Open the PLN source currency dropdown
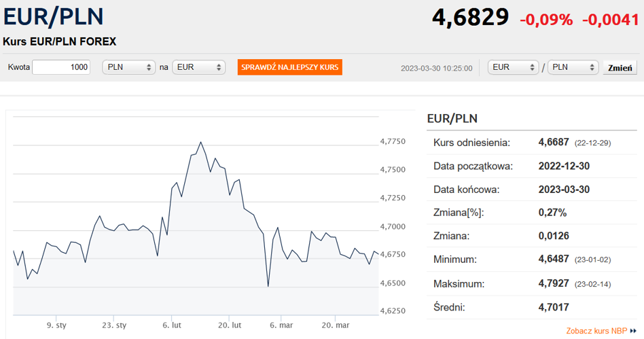This screenshot has height=339, width=644. [x=128, y=67]
